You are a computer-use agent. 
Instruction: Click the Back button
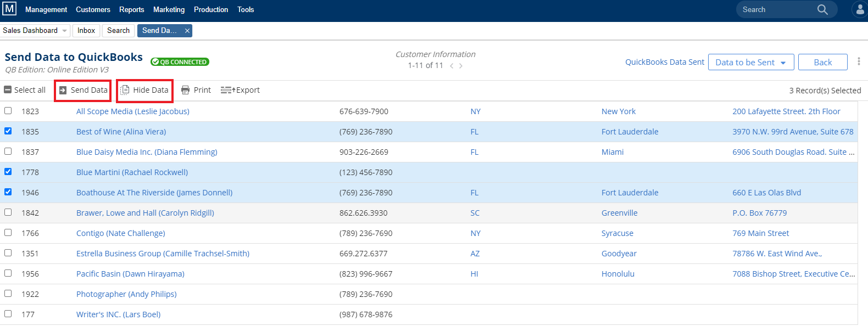(x=823, y=63)
